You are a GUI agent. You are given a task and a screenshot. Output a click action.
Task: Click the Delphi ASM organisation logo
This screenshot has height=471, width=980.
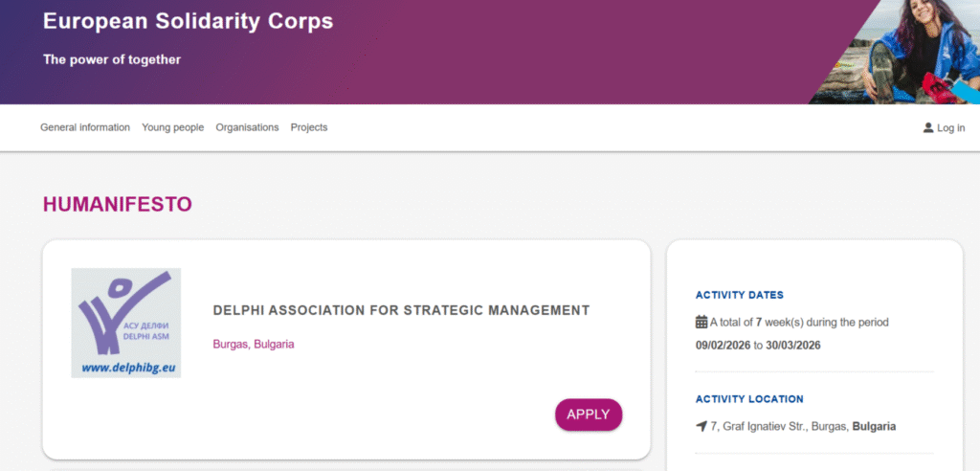tap(125, 323)
